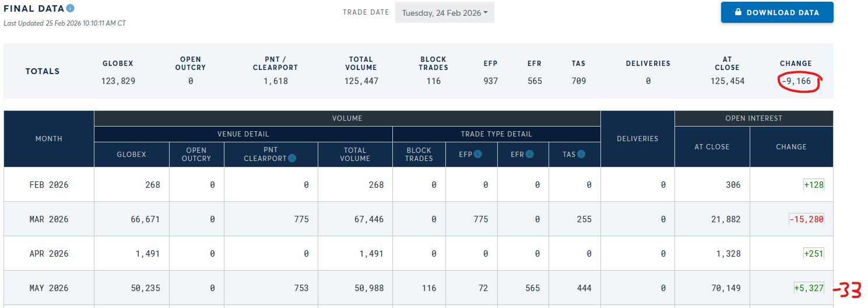
Task: Select the Total Volume column header
Action: click(x=355, y=155)
